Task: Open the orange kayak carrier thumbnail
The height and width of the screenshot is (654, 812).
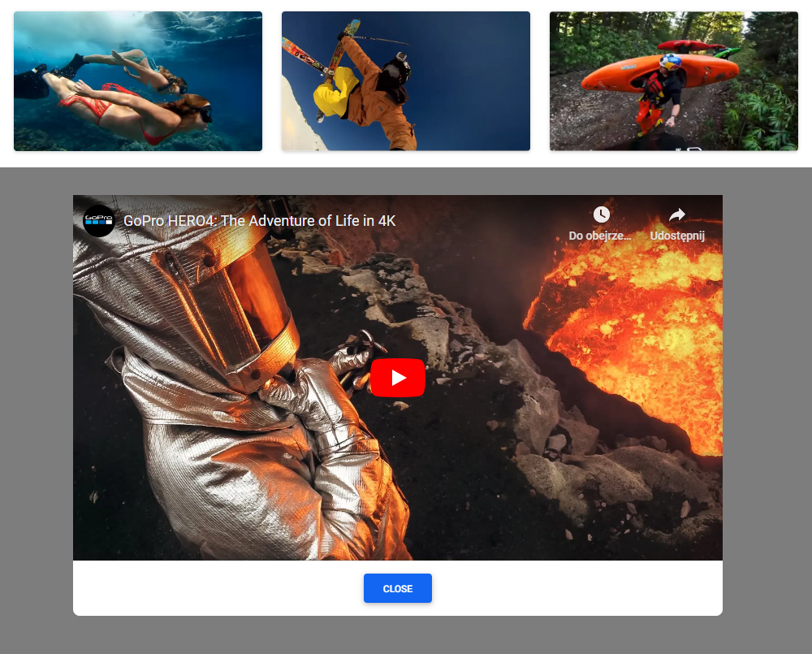Action: point(674,81)
